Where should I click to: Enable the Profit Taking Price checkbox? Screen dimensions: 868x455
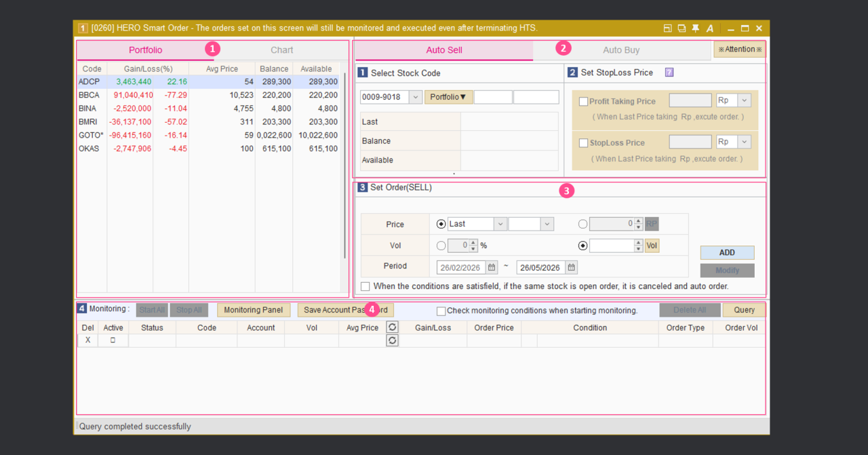pyautogui.click(x=583, y=102)
